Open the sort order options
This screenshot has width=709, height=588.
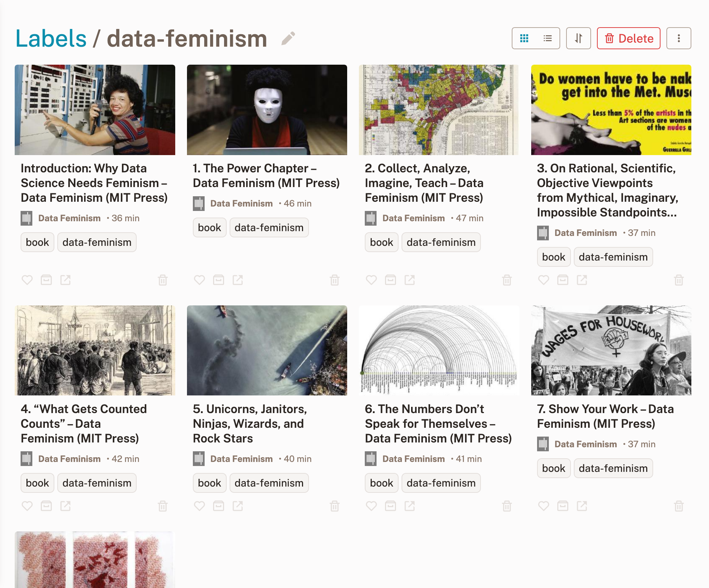pos(579,38)
